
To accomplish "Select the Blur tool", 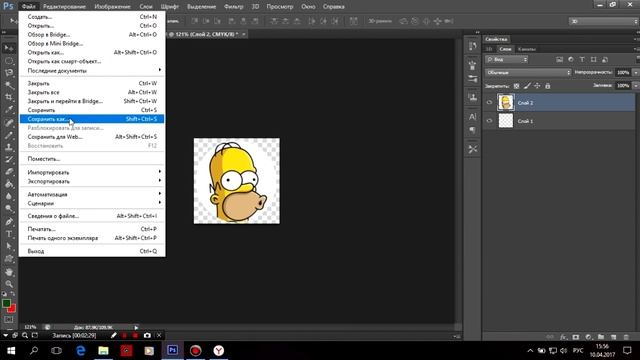I will 9,197.
